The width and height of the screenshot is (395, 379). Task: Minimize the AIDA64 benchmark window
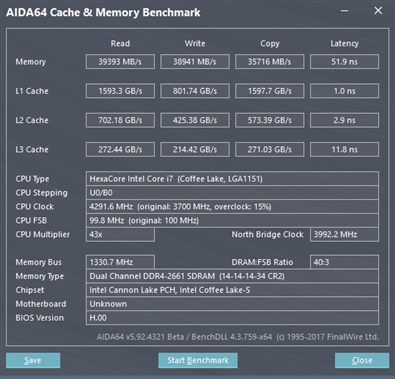coord(344,11)
